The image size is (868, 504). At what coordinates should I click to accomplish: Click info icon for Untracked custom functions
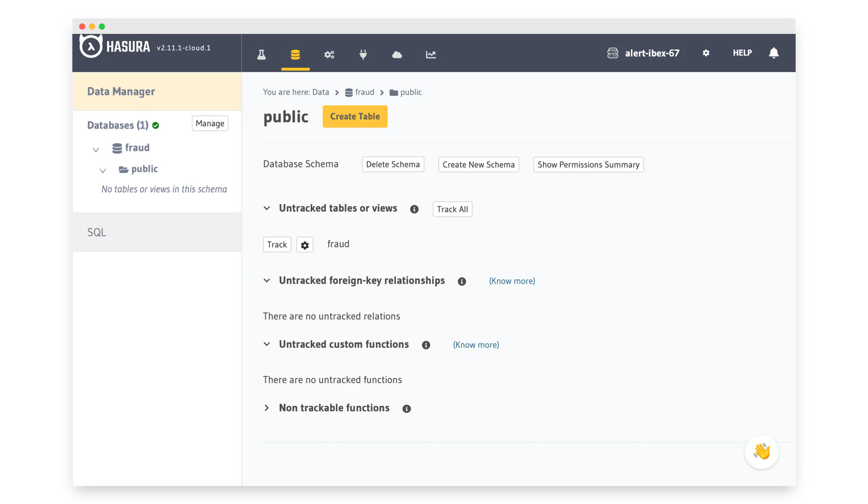pyautogui.click(x=426, y=345)
